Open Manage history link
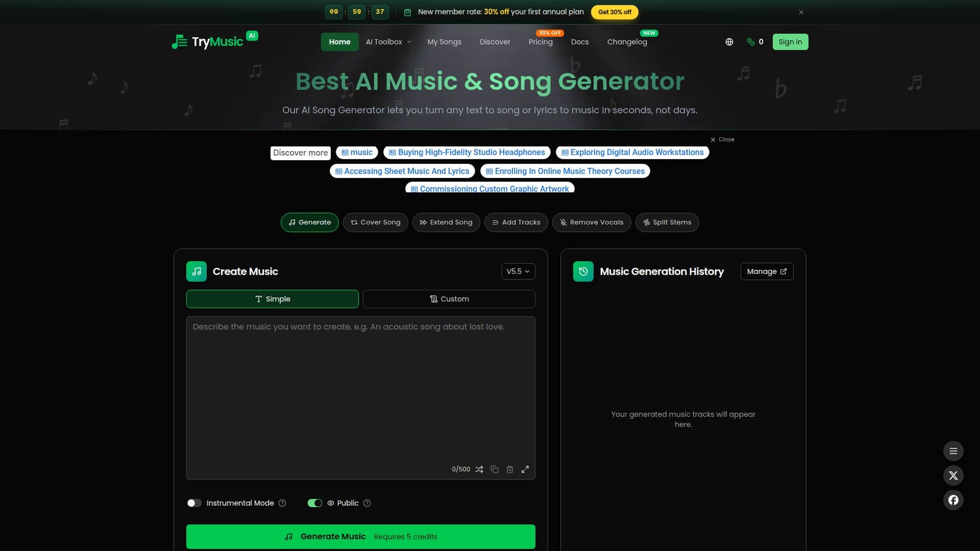Viewport: 980px width, 551px height. [x=767, y=271]
